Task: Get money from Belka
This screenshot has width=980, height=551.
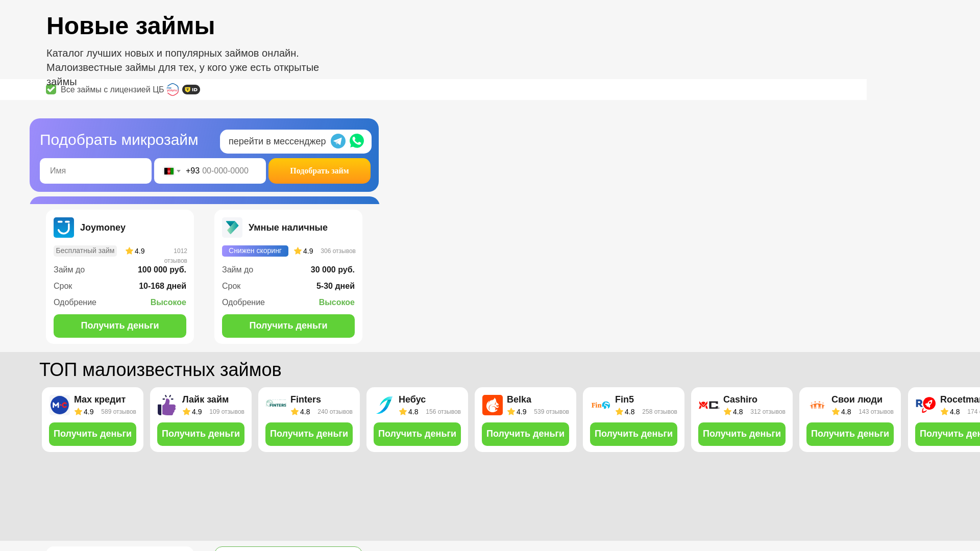Action: tap(525, 434)
